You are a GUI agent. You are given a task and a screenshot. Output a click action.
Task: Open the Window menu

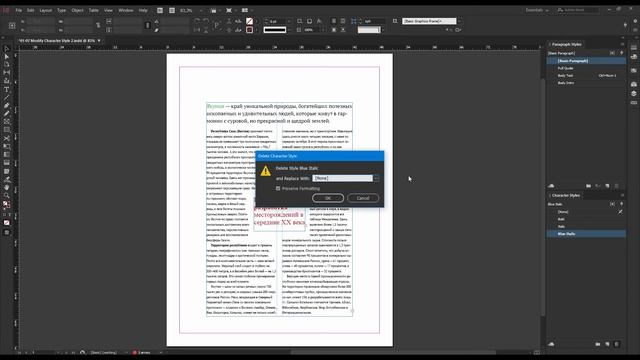click(126, 10)
